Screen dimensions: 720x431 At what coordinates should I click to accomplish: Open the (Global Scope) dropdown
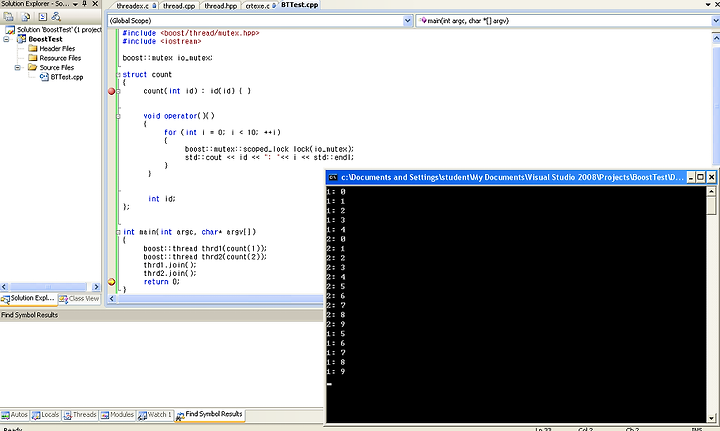pos(407,21)
